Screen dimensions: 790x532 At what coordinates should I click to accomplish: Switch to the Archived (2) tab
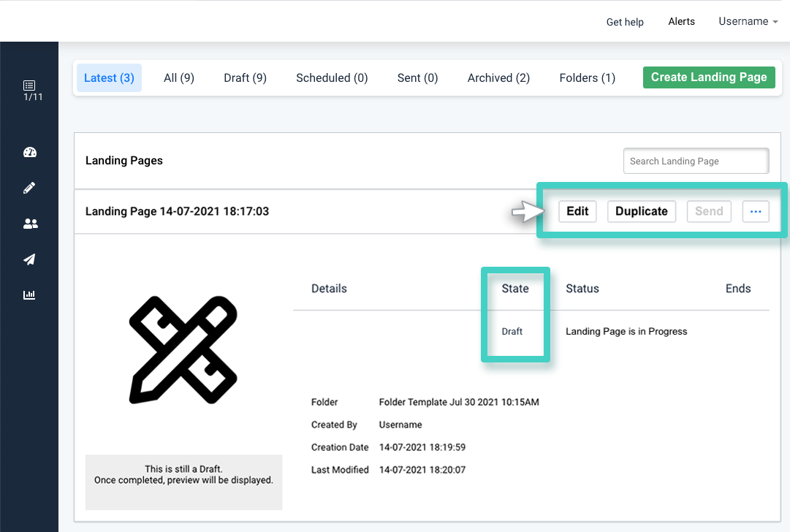[498, 78]
